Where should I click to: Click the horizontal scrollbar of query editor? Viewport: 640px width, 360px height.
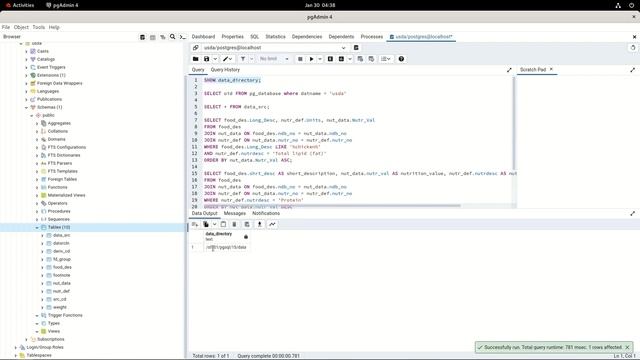point(332,206)
